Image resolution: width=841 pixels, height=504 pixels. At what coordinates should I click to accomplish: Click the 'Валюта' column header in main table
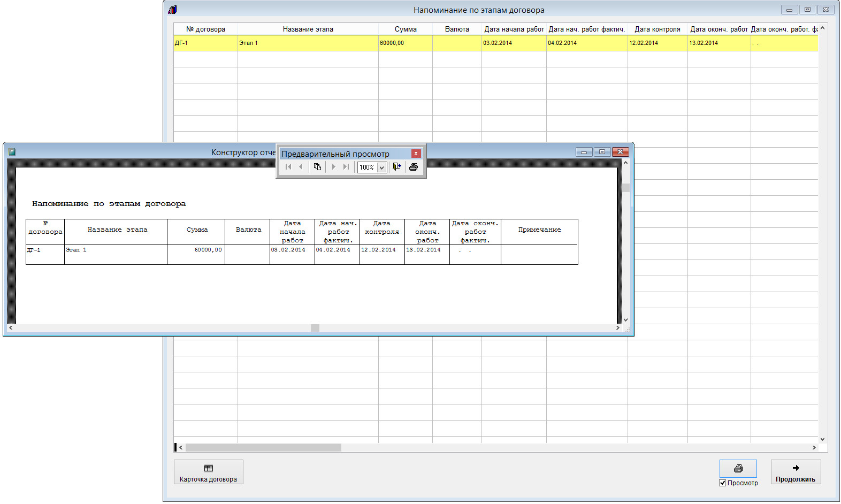coord(457,29)
